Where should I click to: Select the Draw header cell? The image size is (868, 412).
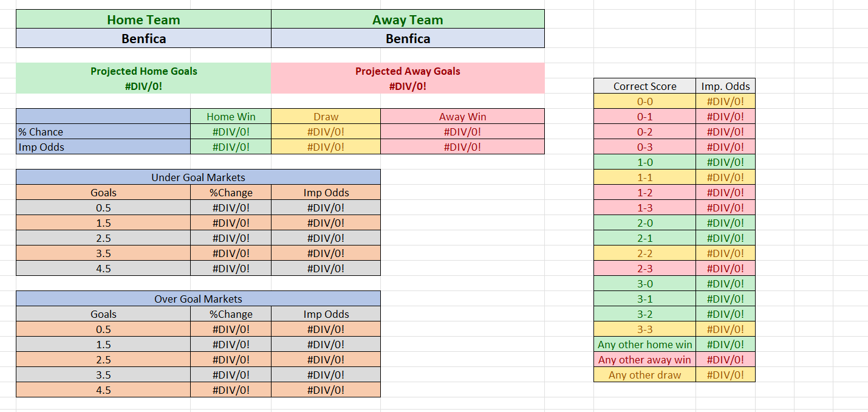coord(326,117)
